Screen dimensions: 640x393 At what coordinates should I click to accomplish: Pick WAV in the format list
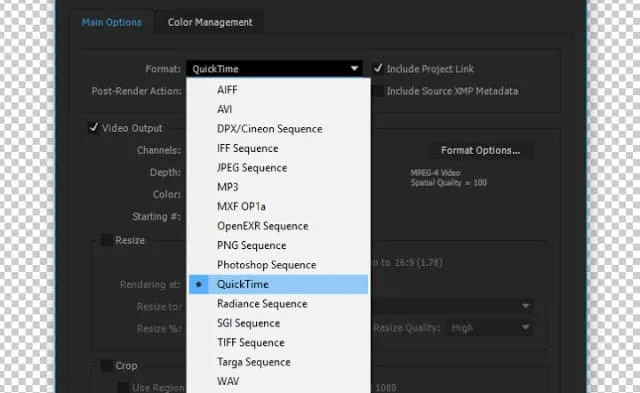(x=278, y=381)
